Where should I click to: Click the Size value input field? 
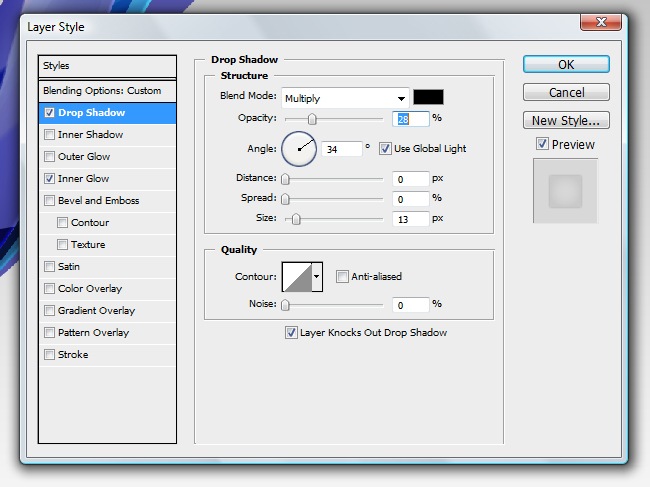[x=410, y=218]
